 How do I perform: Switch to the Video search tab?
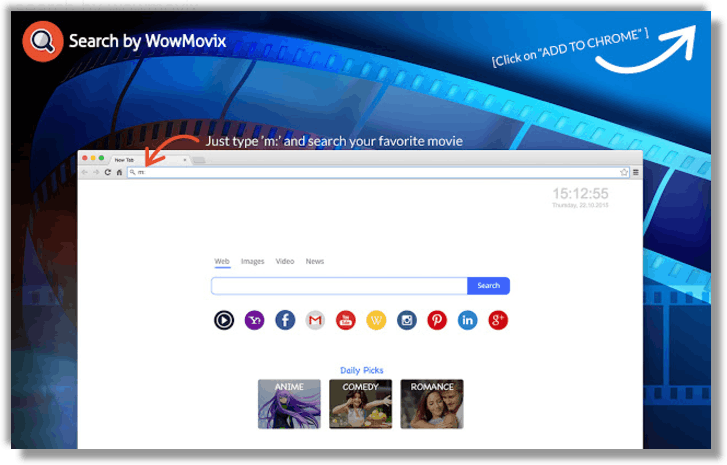click(x=285, y=261)
